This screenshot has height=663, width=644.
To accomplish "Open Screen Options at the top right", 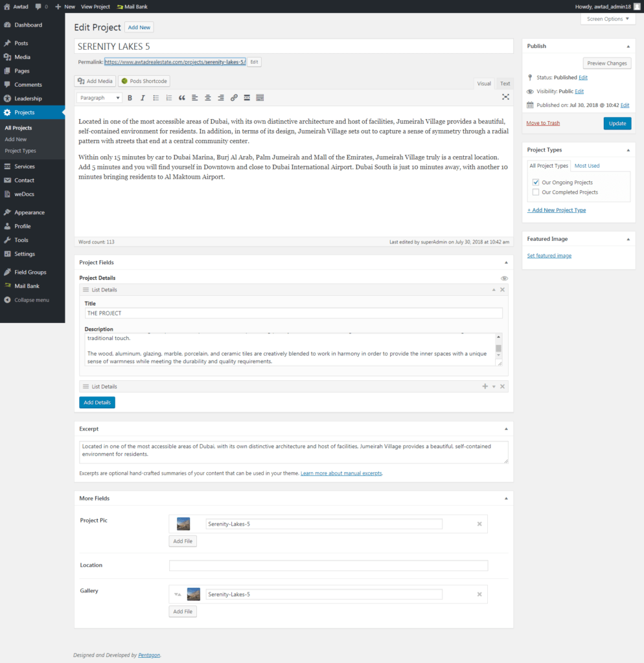I will [x=607, y=19].
